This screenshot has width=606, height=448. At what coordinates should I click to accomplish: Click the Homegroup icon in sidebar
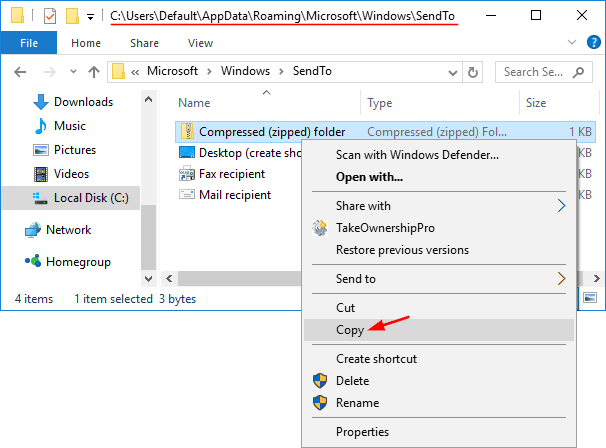point(33,261)
